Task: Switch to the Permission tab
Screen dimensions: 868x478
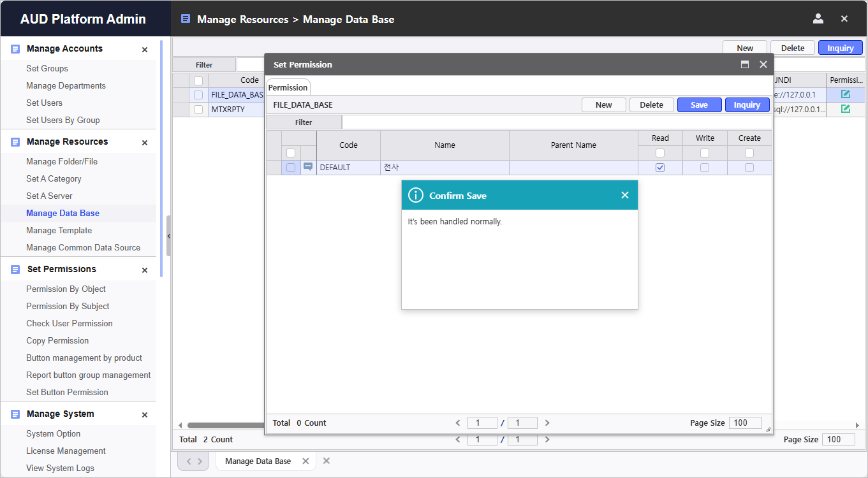Action: 288,87
